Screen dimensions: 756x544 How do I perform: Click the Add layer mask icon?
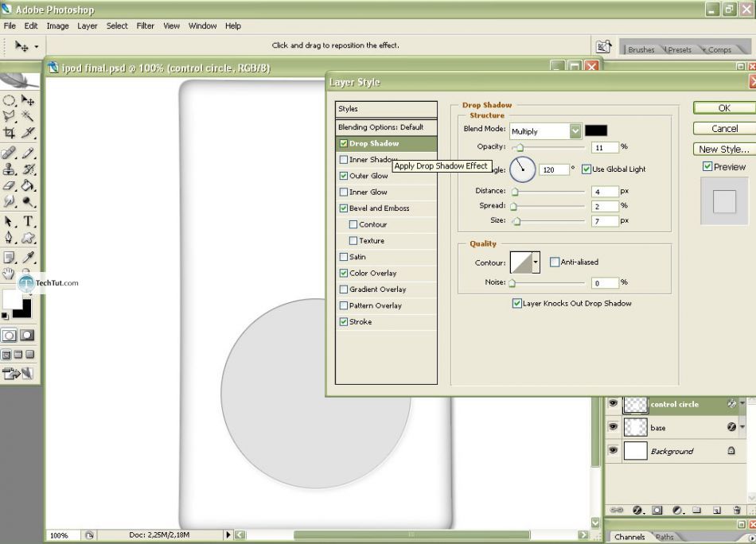pyautogui.click(x=657, y=510)
